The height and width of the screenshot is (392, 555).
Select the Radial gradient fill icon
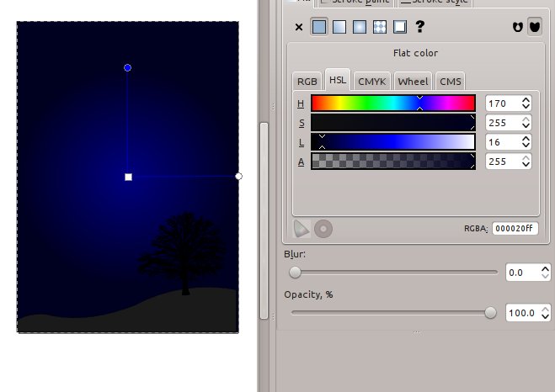(x=360, y=27)
